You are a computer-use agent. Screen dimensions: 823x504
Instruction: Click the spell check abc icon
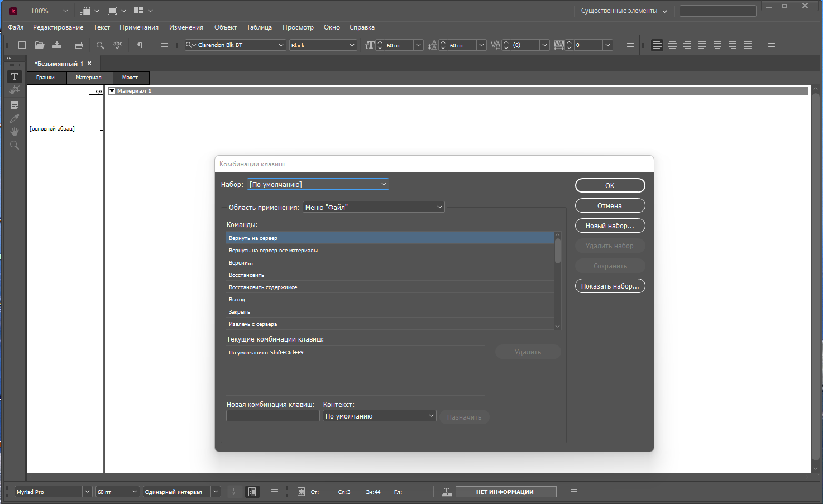pos(118,45)
